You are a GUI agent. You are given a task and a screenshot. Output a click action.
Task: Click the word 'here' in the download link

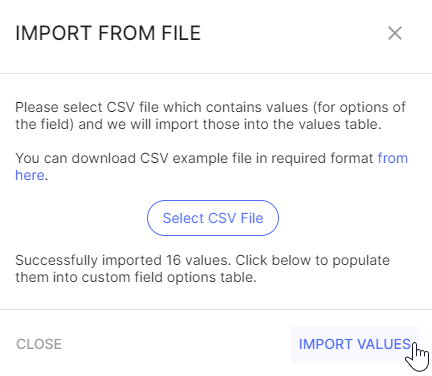point(30,175)
